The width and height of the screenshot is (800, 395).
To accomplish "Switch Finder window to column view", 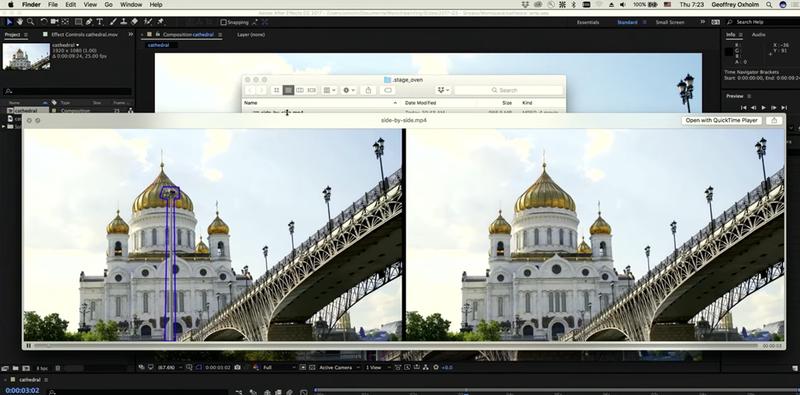I will pos(300,90).
